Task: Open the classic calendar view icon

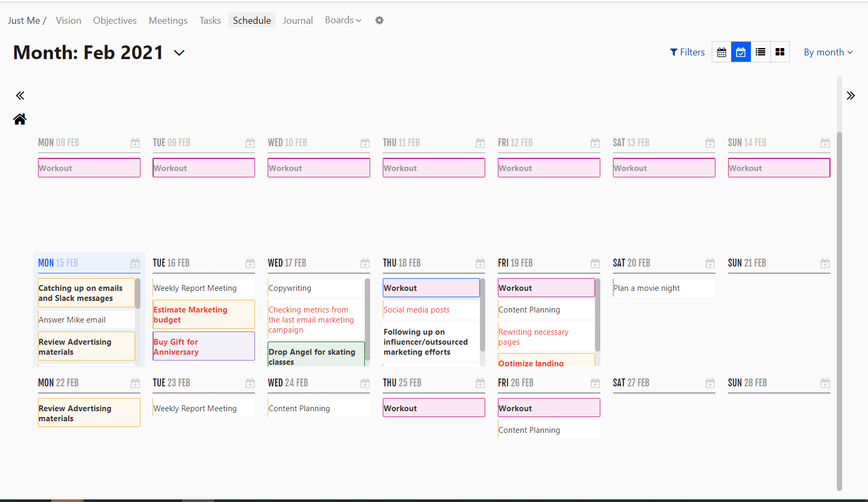Action: pos(721,51)
